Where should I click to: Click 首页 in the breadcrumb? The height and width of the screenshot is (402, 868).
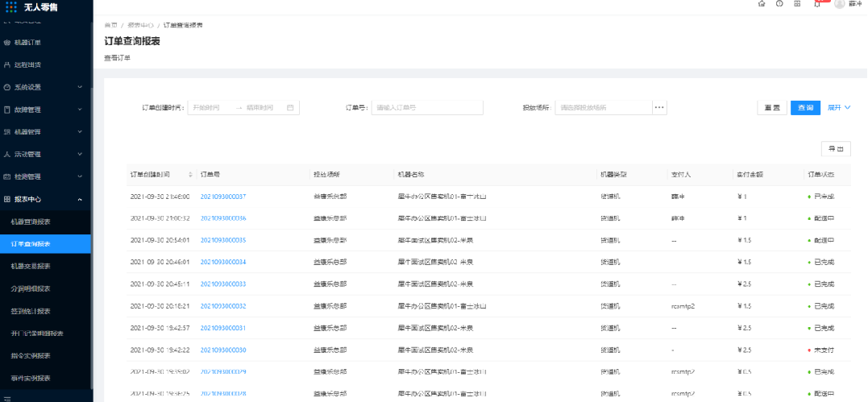[110, 26]
